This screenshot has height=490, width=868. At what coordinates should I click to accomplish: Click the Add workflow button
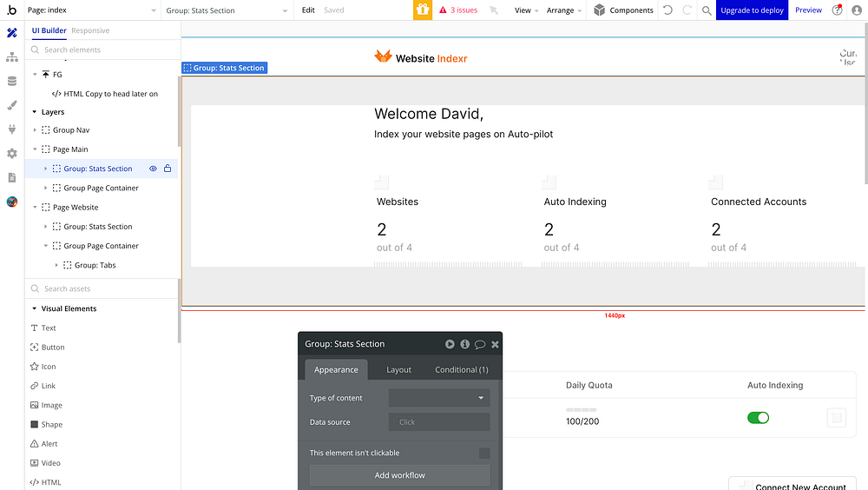(x=399, y=475)
